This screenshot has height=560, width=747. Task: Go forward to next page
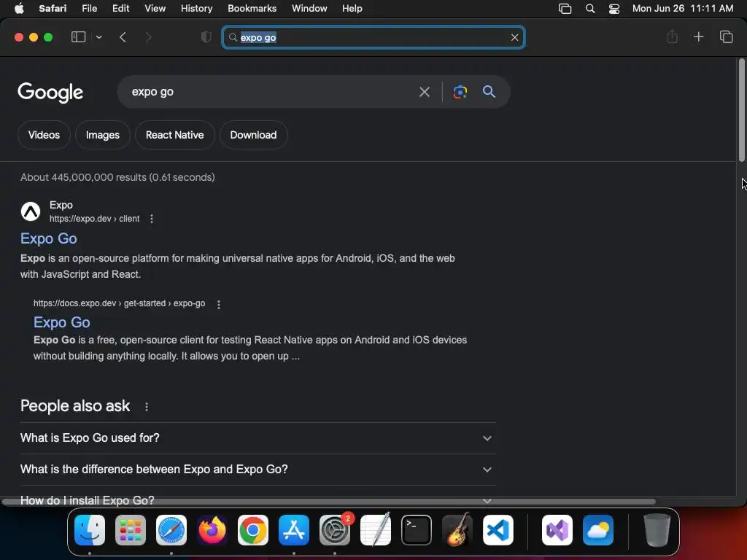[x=148, y=37]
